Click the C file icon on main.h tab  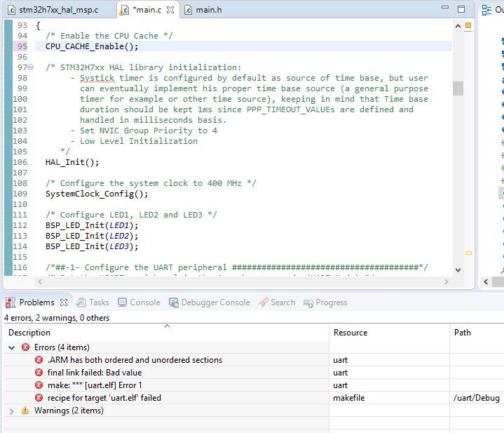coord(188,10)
